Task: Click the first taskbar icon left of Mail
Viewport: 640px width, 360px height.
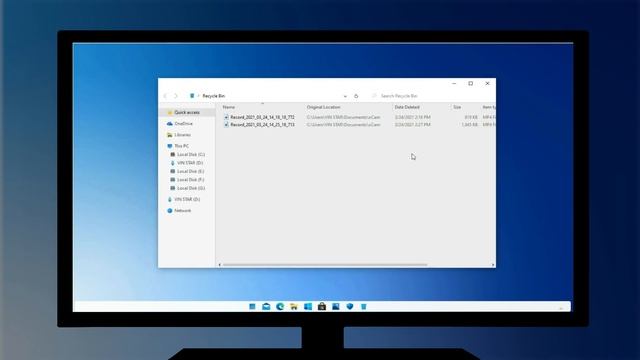Action: (252, 307)
